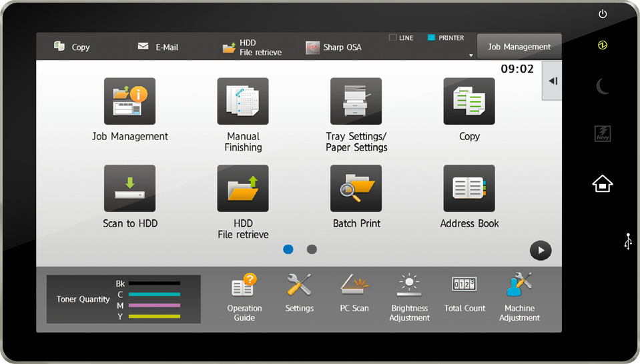This screenshot has height=364, width=640.
Task: Open the small dropdown arrow near Job Management
Action: [471, 55]
